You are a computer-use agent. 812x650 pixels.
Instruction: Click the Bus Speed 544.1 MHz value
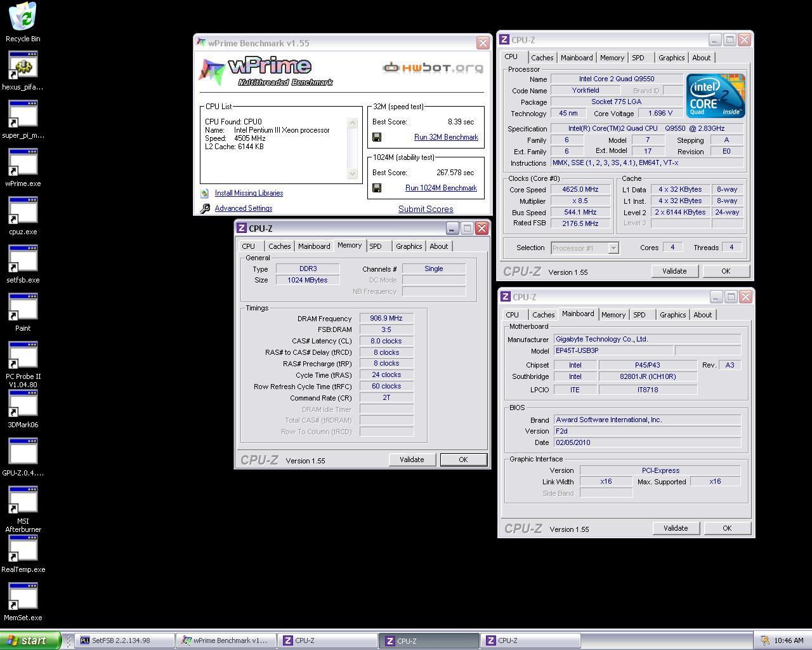pyautogui.click(x=580, y=212)
